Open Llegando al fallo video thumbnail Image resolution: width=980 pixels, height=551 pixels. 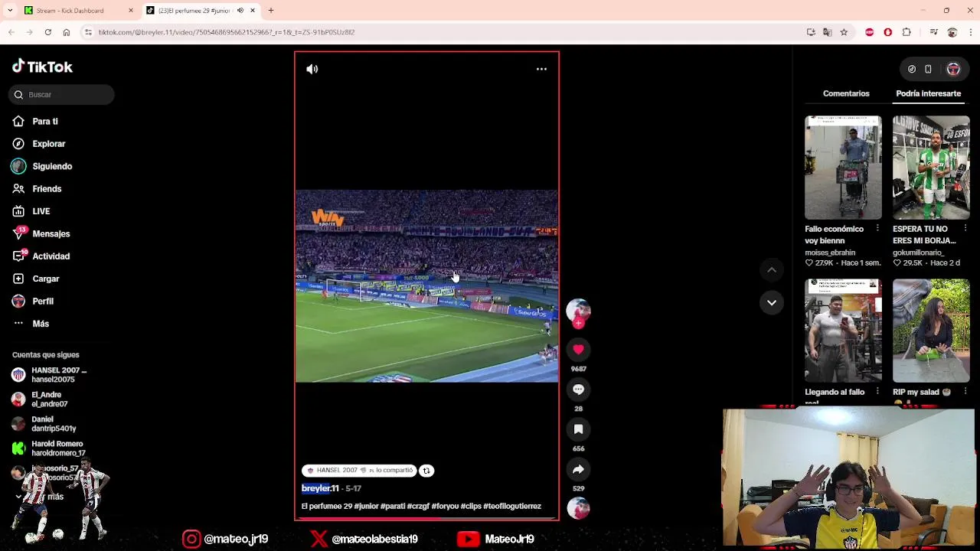click(843, 331)
